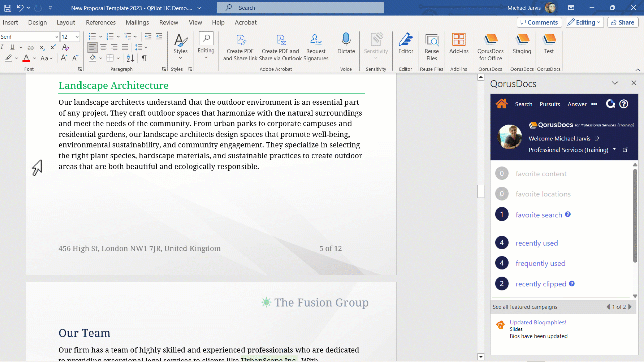Open the References ribbon tab
The image size is (644, 362).
click(x=101, y=22)
